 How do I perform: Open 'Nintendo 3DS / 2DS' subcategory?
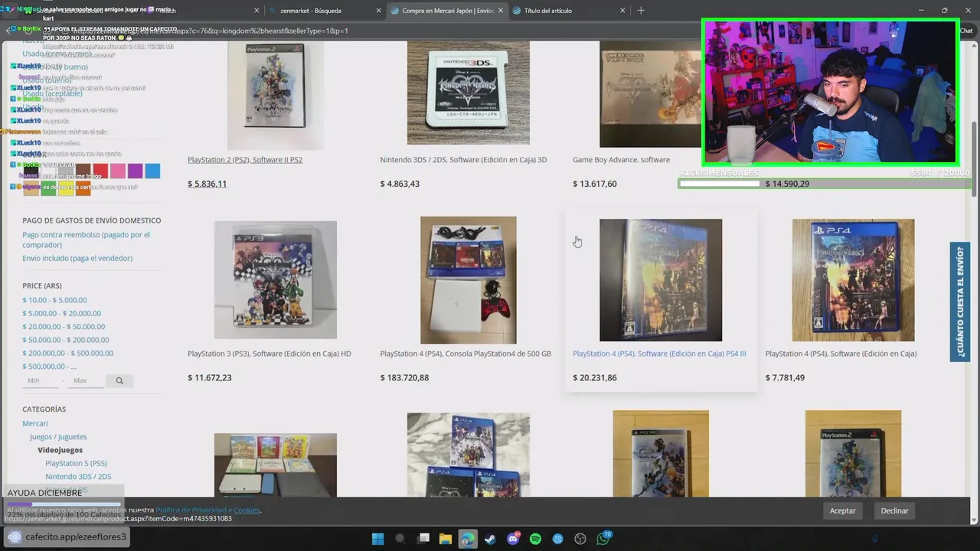click(x=78, y=477)
